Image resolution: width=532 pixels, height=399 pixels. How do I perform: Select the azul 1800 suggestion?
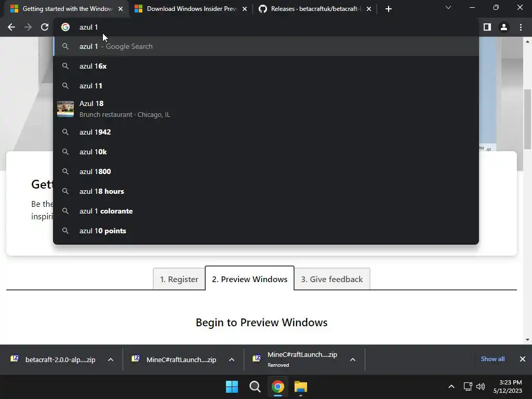click(x=266, y=171)
